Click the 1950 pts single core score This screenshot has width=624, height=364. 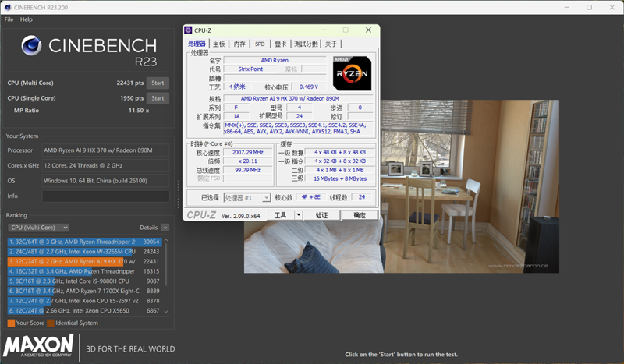pyautogui.click(x=132, y=98)
